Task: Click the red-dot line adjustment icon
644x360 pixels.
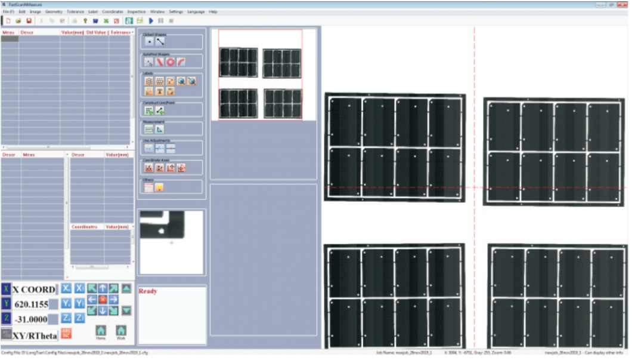Action: pyautogui.click(x=171, y=149)
